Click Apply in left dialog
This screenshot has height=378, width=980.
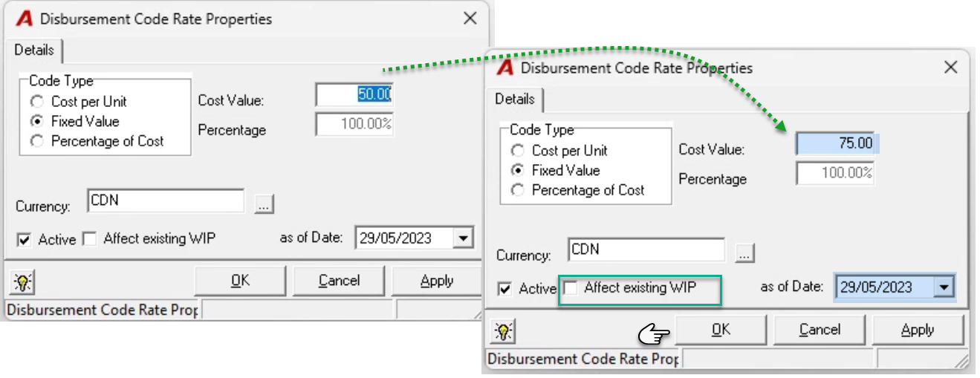coord(437,281)
